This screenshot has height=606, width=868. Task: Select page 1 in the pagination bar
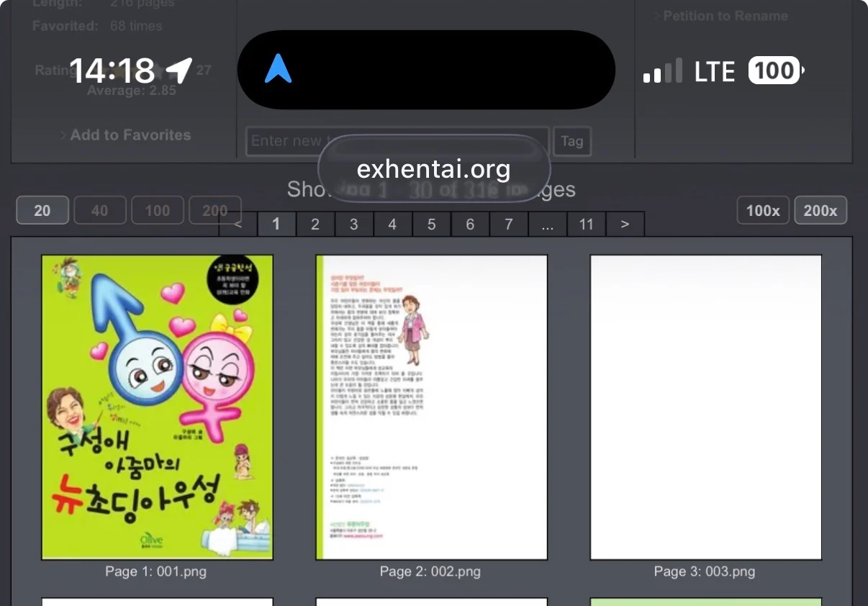tap(276, 224)
